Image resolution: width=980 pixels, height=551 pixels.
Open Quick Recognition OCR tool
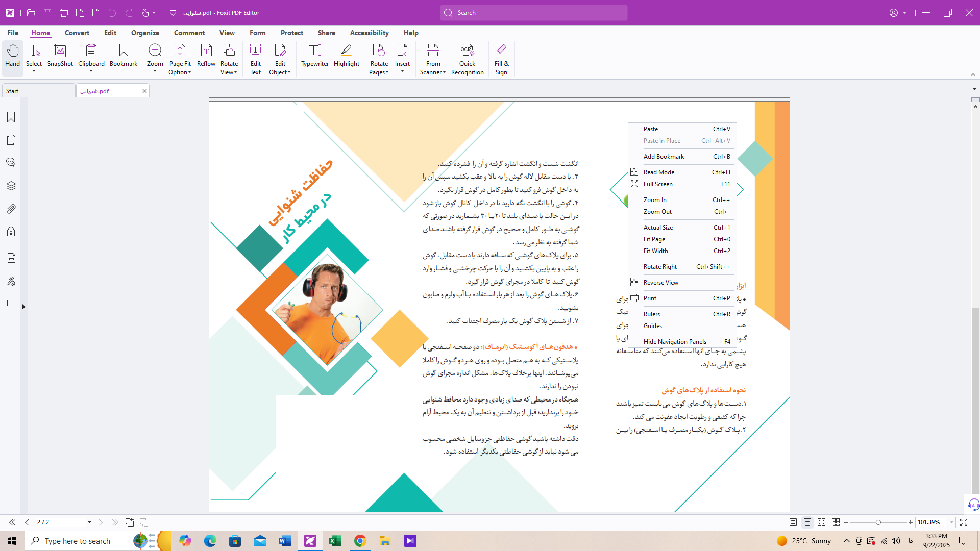(467, 59)
